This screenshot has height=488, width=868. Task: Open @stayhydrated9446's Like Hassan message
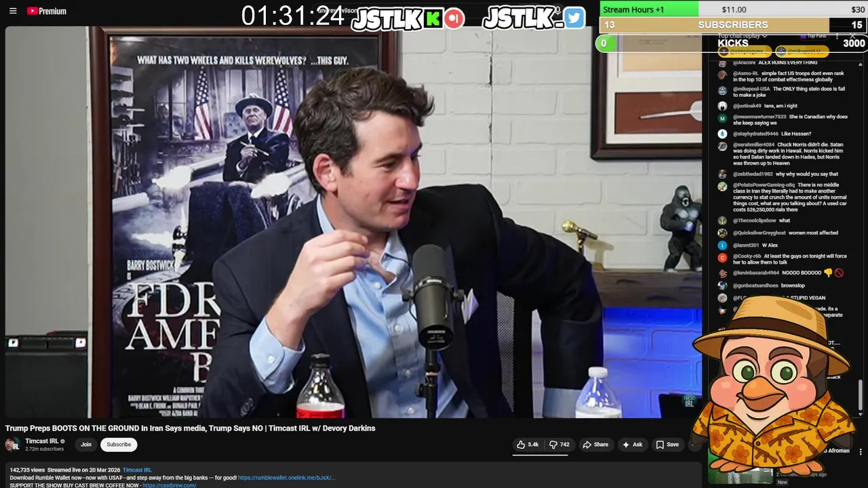[772, 134]
